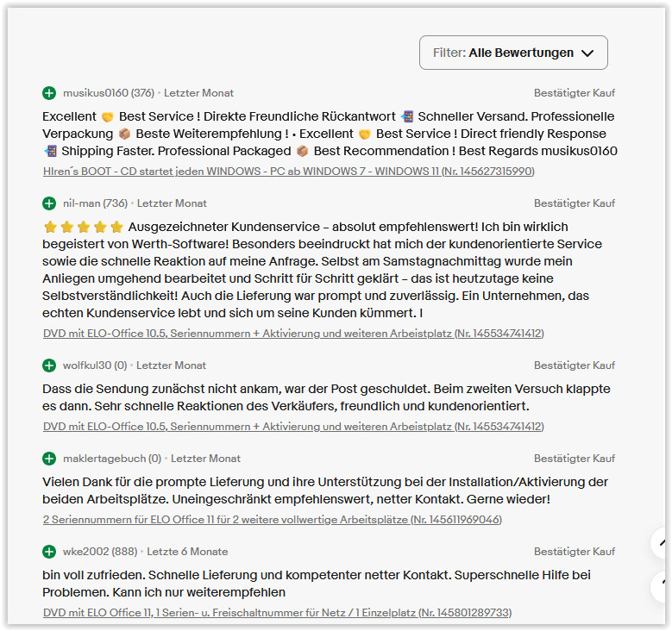Click the green plus icon beside wke2002
The height and width of the screenshot is (631, 672).
click(x=49, y=552)
